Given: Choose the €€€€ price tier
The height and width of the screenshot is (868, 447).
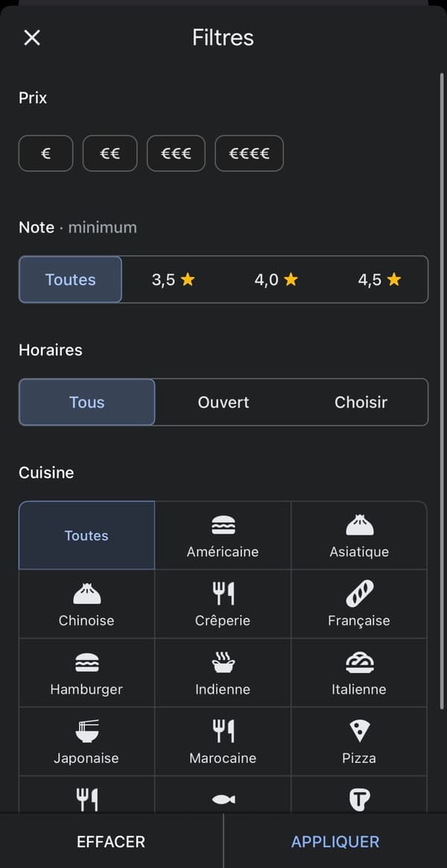Looking at the screenshot, I should pos(249,153).
